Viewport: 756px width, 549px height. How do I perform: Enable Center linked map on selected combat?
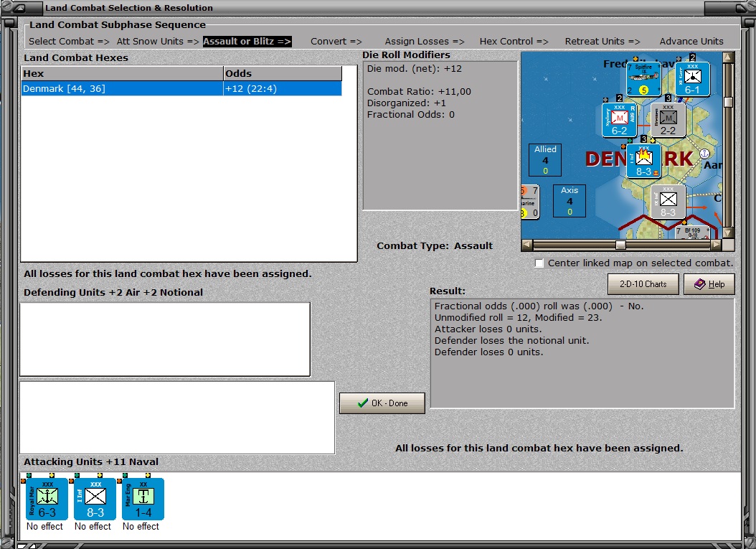pos(539,263)
